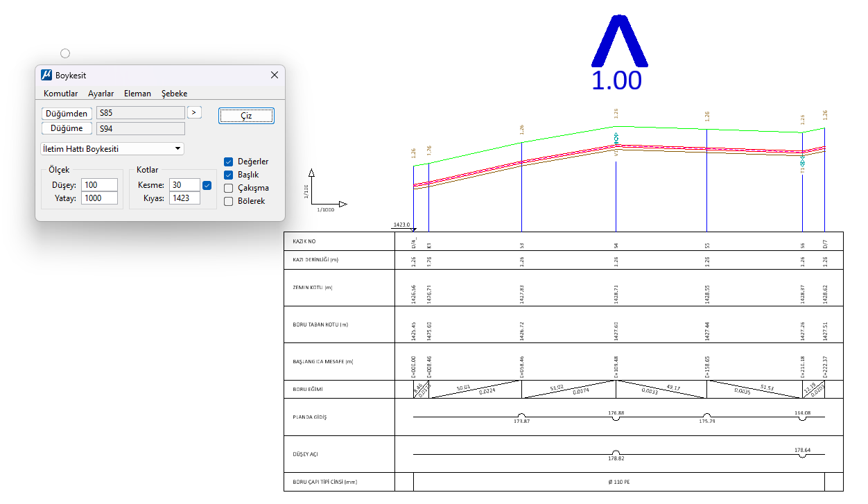The image size is (868, 504).
Task: Open the Komutlar menu
Action: 60,94
